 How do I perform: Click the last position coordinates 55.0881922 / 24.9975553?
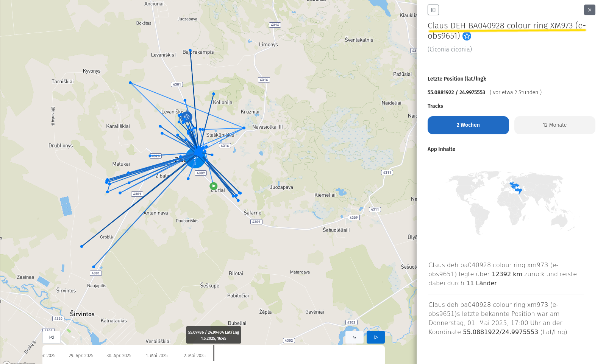tap(456, 92)
